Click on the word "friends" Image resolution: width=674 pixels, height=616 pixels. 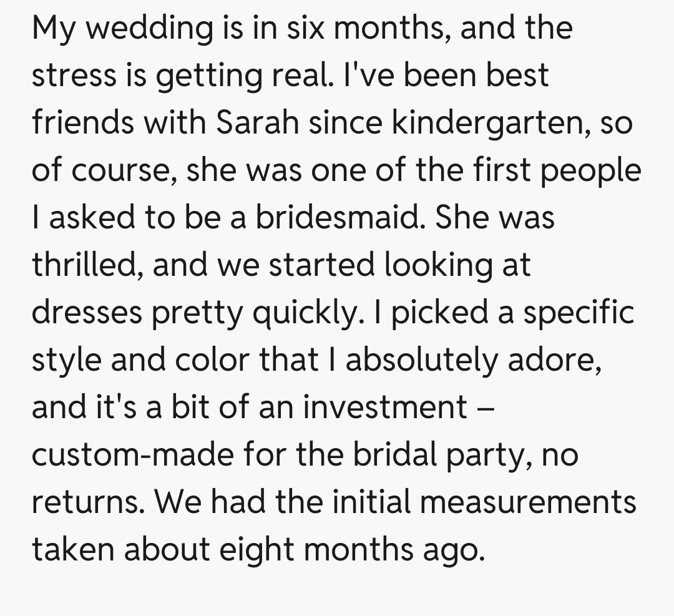pos(82,123)
